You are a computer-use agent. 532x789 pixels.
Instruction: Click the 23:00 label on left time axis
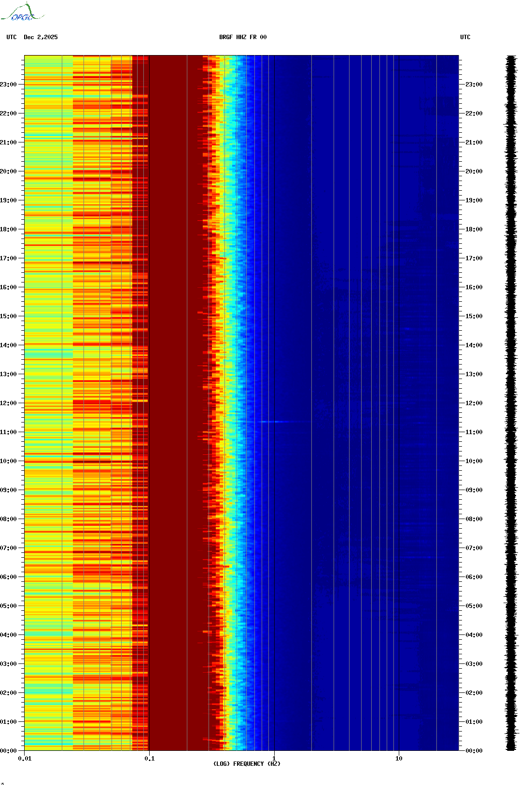click(8, 85)
